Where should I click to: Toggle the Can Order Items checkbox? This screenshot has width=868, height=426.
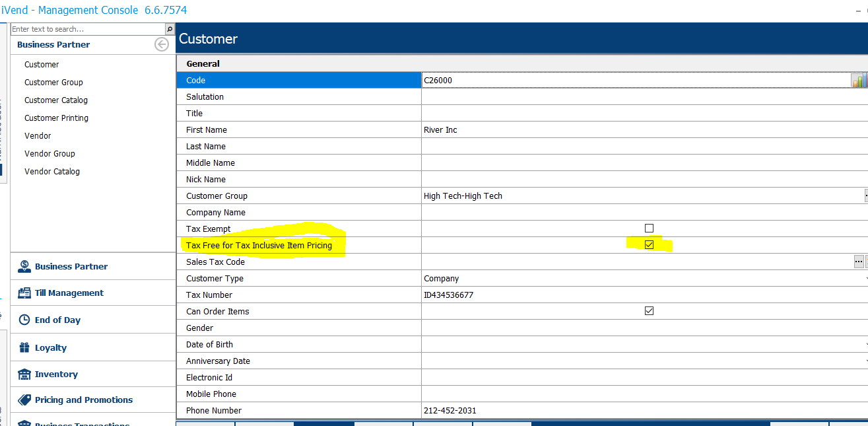coord(649,310)
